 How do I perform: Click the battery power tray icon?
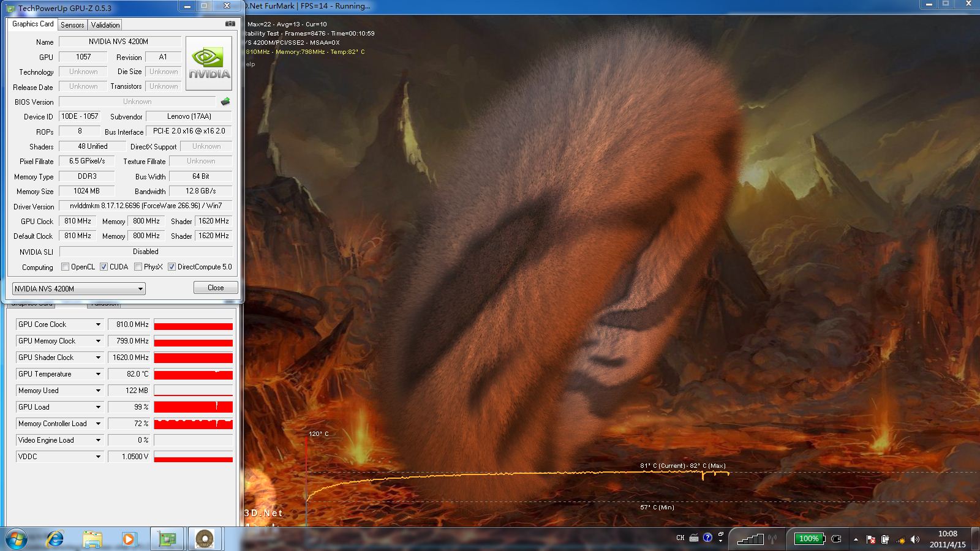click(885, 539)
